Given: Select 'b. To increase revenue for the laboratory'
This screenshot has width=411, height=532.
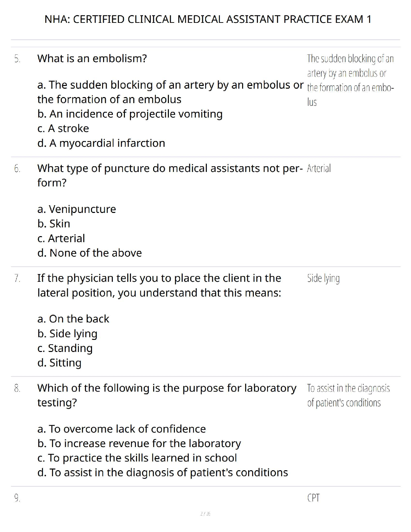Looking at the screenshot, I should [x=139, y=443].
